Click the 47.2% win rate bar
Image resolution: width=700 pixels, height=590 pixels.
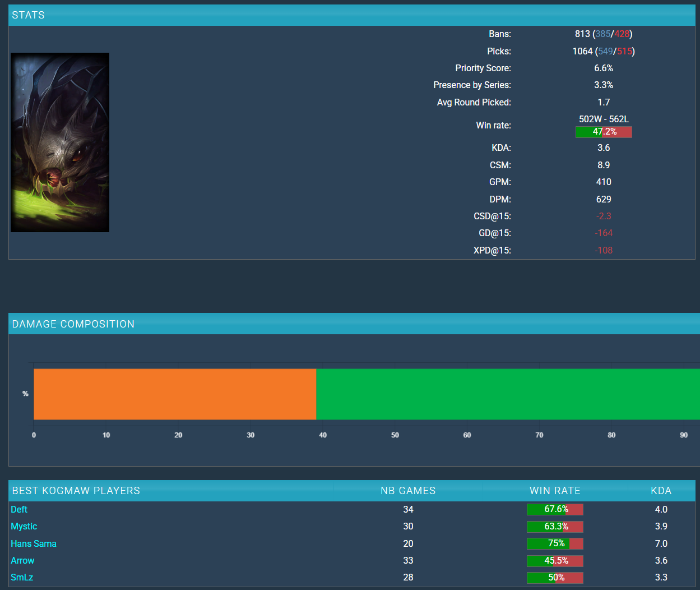click(604, 132)
